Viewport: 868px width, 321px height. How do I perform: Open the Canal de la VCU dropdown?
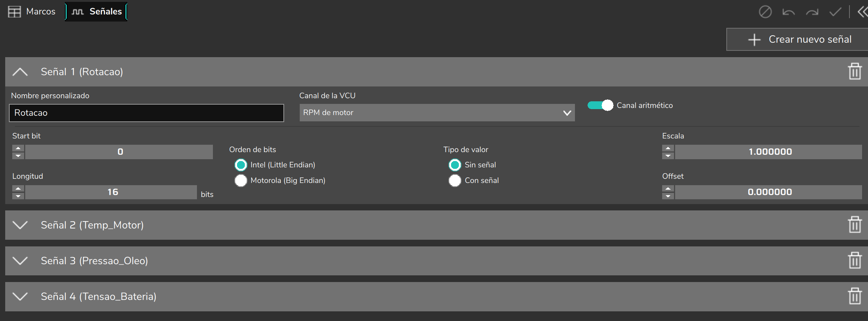tap(437, 112)
